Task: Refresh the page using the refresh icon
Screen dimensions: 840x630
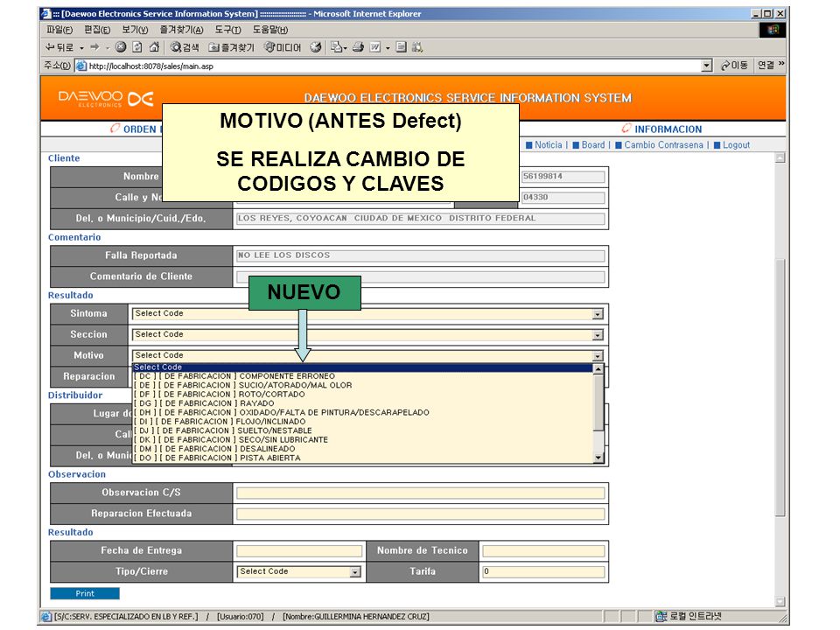Action: pyautogui.click(x=137, y=47)
